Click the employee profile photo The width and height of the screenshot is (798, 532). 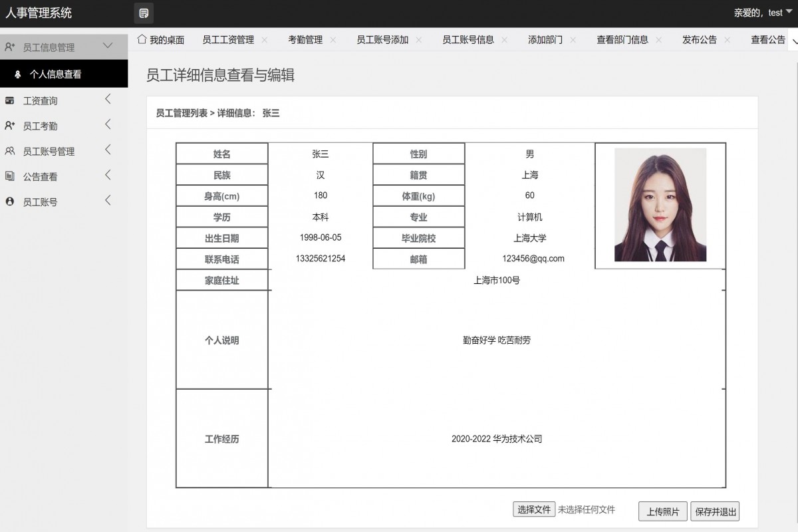coord(659,205)
